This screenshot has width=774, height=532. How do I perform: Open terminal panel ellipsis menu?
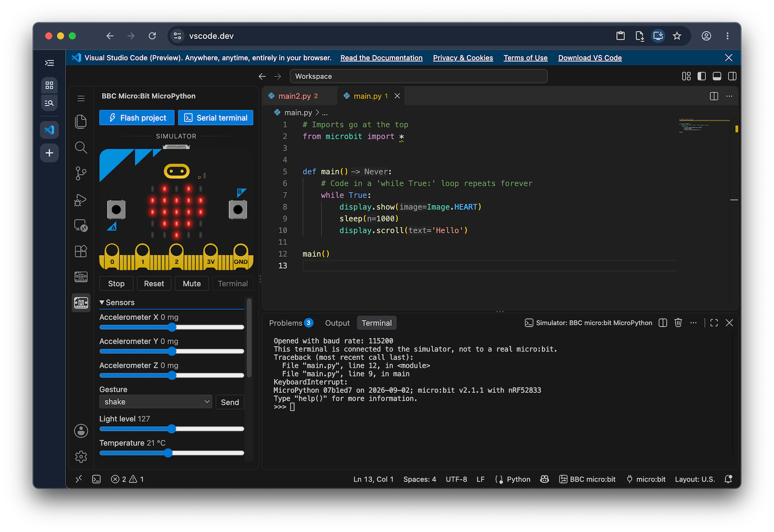(x=694, y=323)
